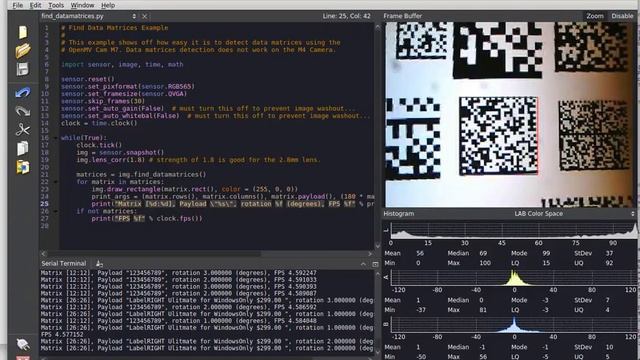This screenshot has height=360, width=640.
Task: Click the clear serial terminal broom icon
Action: click(x=99, y=264)
